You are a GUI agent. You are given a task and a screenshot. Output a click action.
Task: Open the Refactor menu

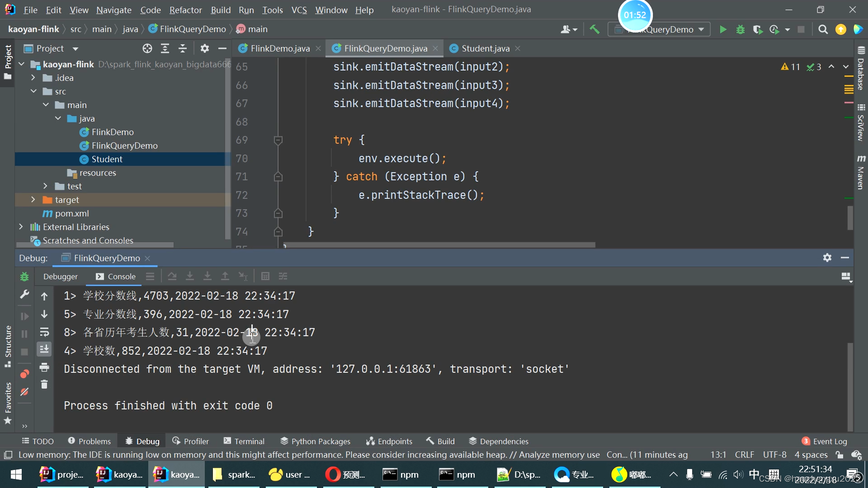(185, 9)
